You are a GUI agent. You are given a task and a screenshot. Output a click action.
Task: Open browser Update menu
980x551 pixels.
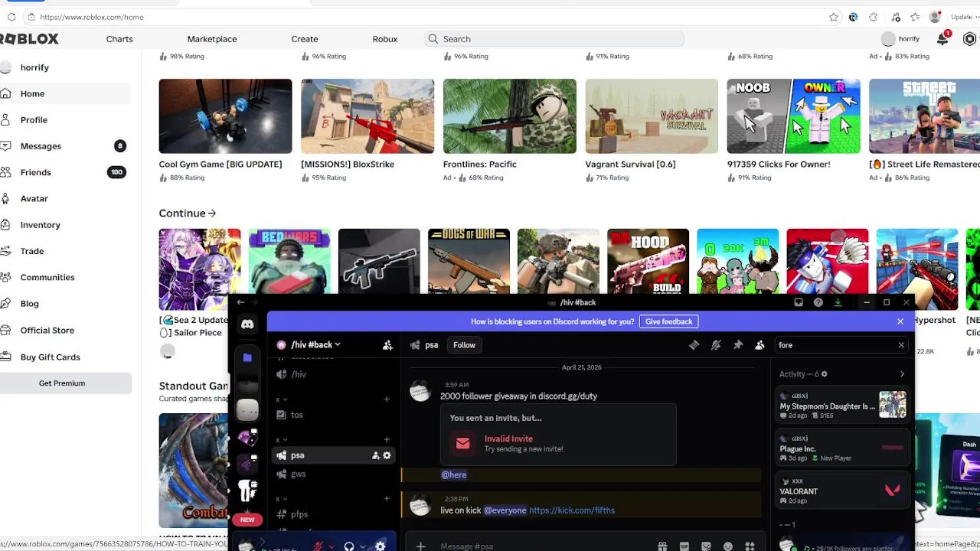tap(962, 17)
